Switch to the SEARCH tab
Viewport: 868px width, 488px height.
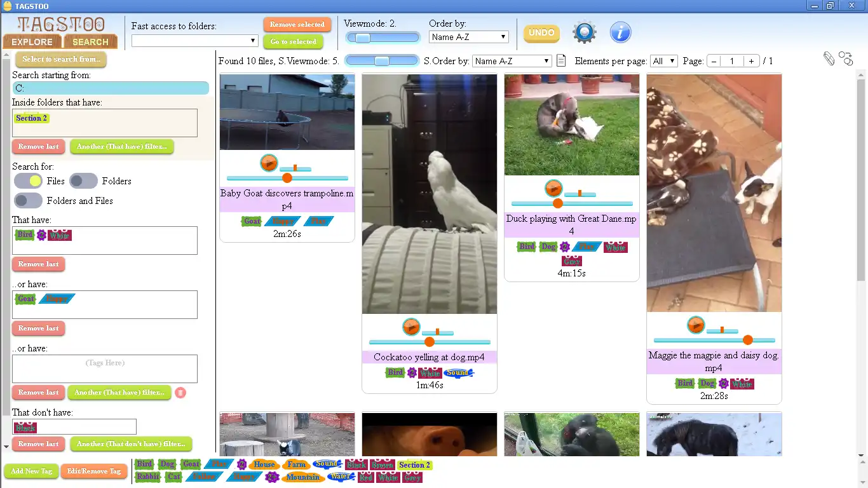coord(90,42)
